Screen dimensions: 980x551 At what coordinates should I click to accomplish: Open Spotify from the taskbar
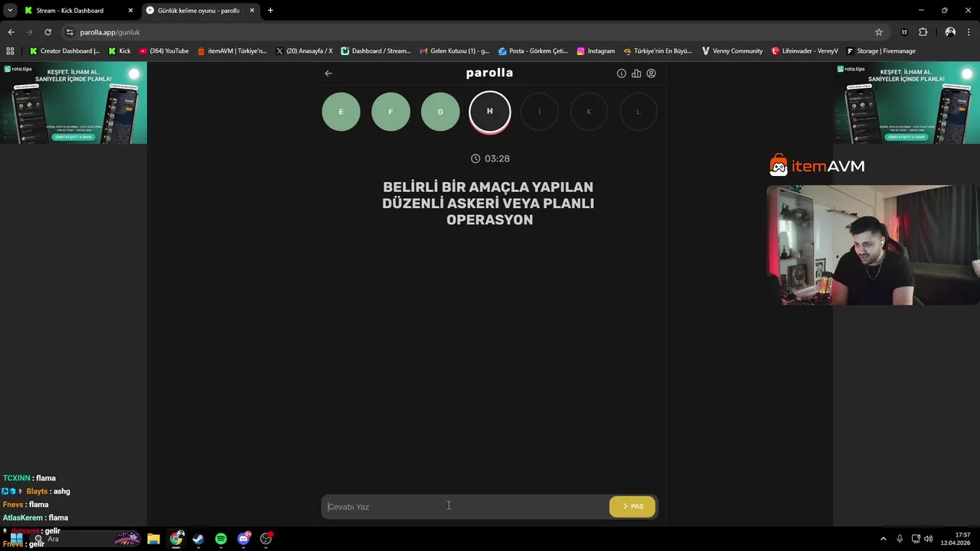(x=220, y=539)
